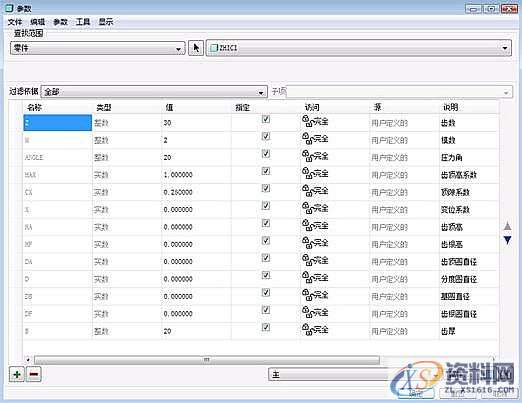Open the 参数 menu
Viewport: 522px width, 403px height.
[60, 22]
